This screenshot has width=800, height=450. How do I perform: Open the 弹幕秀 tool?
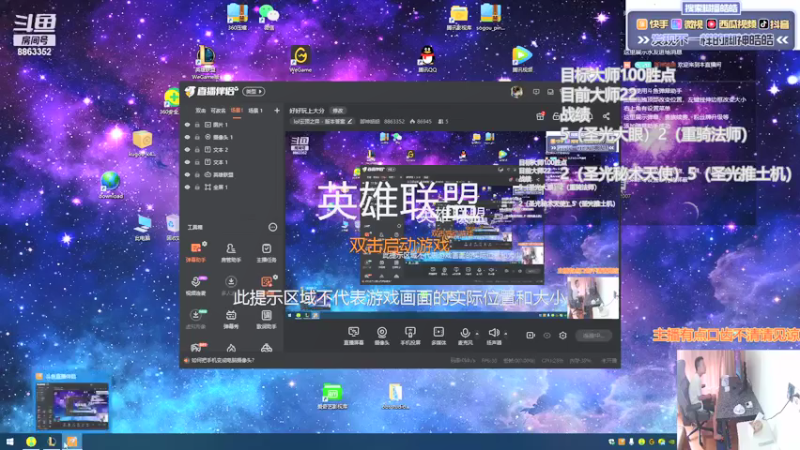point(231,319)
